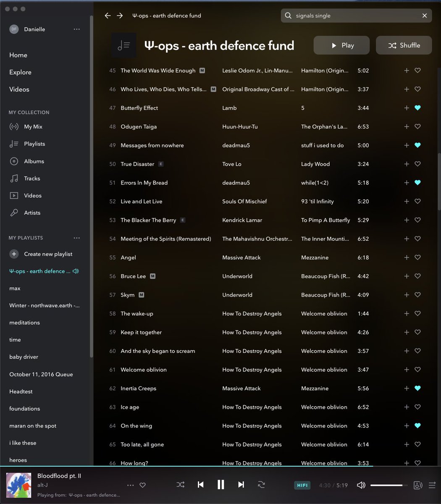Add 'The World Was Wide Enough' with plus icon
The image size is (441, 504).
407,71
